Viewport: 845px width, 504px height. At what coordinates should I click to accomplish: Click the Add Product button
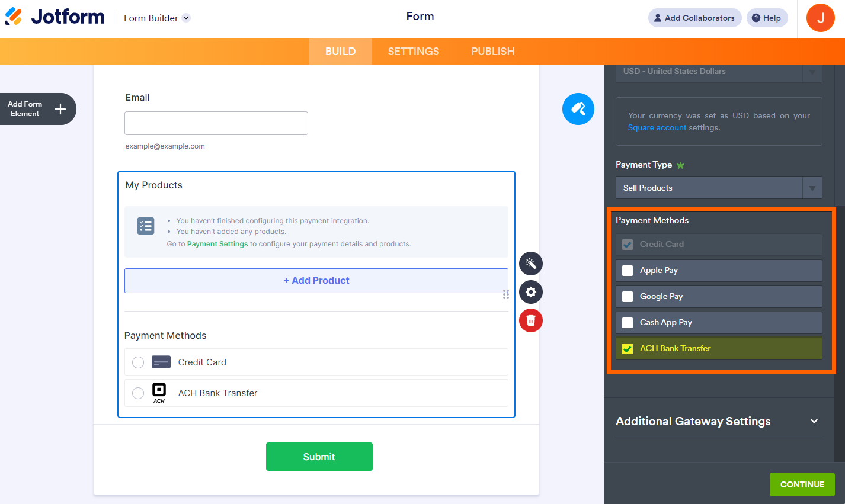point(316,281)
